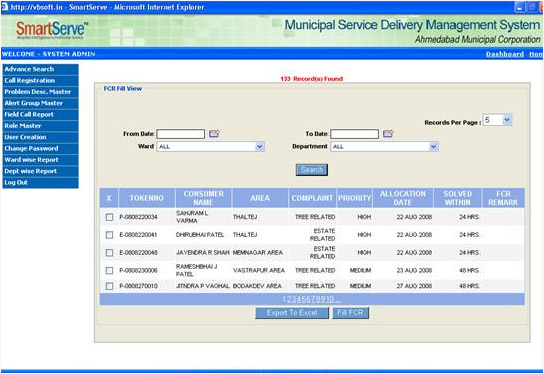Open the To Date calendar picker icon
The width and height of the screenshot is (544, 374).
(x=388, y=134)
